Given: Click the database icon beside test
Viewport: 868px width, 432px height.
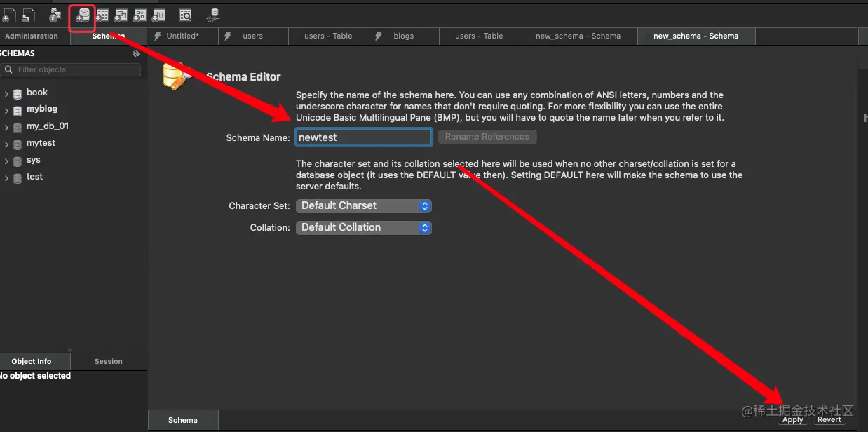Looking at the screenshot, I should 18,177.
